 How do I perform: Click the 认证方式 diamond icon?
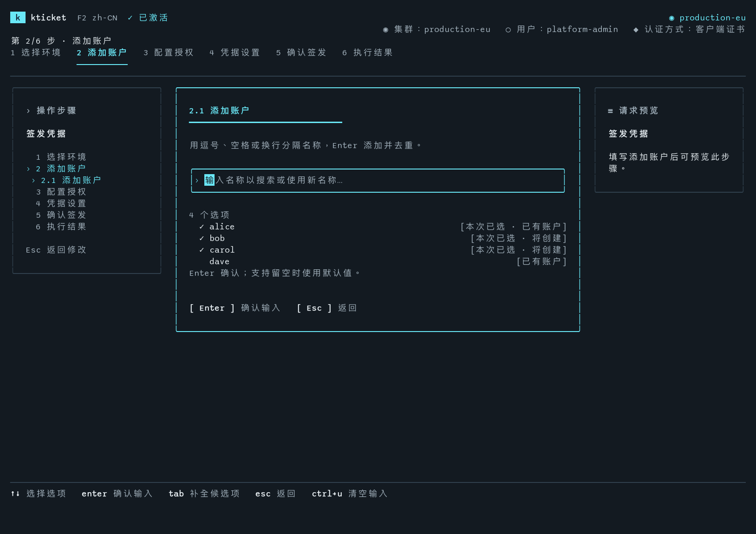[636, 29]
